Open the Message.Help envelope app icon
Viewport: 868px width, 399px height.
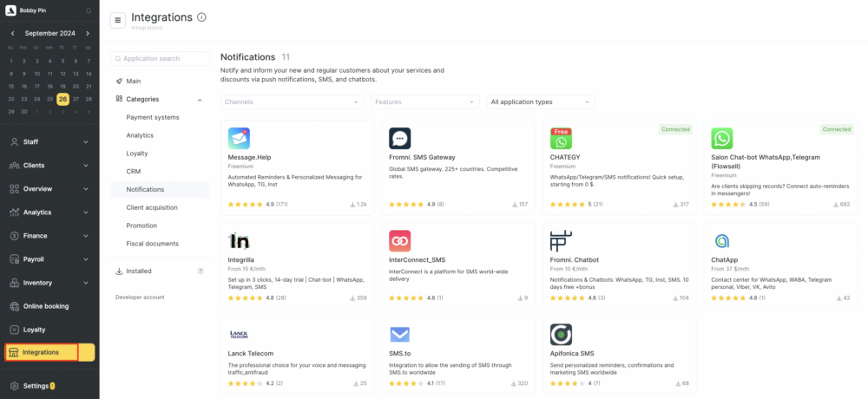pyautogui.click(x=239, y=139)
